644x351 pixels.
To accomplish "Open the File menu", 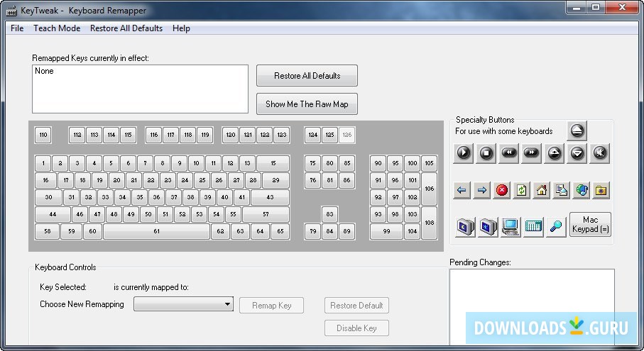I will click(17, 28).
